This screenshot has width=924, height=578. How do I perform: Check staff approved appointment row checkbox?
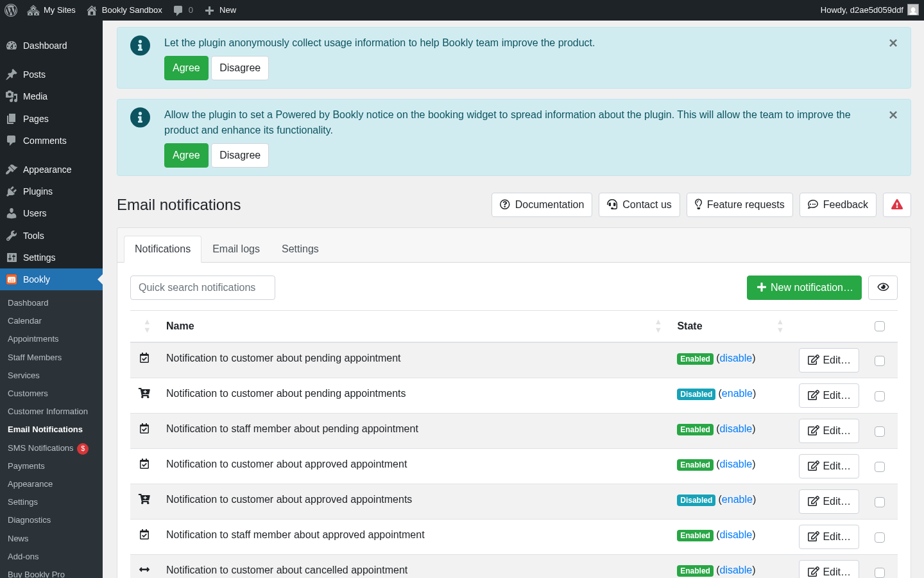click(x=880, y=538)
